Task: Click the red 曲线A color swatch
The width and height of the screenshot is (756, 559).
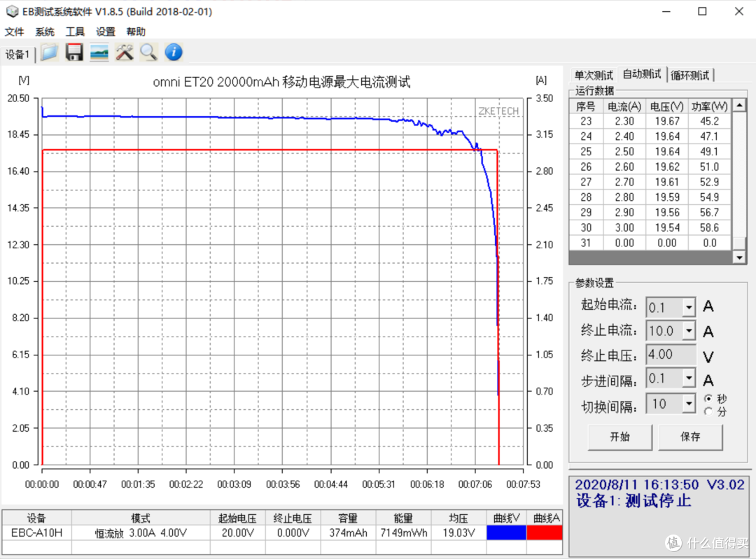Action: coord(545,532)
